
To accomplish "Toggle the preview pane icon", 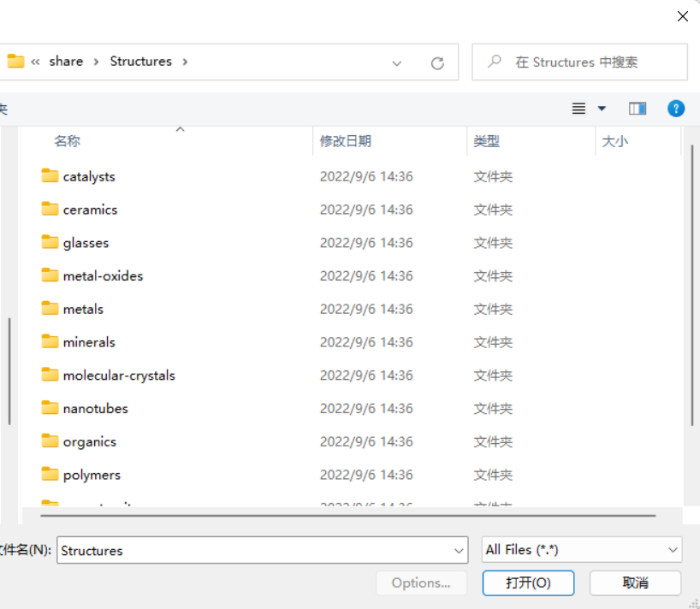I will click(638, 109).
